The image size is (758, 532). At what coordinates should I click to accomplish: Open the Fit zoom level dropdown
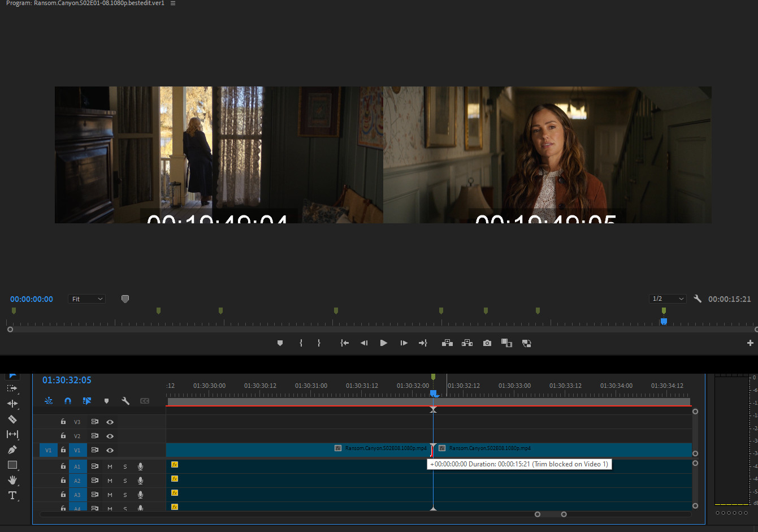(x=87, y=299)
